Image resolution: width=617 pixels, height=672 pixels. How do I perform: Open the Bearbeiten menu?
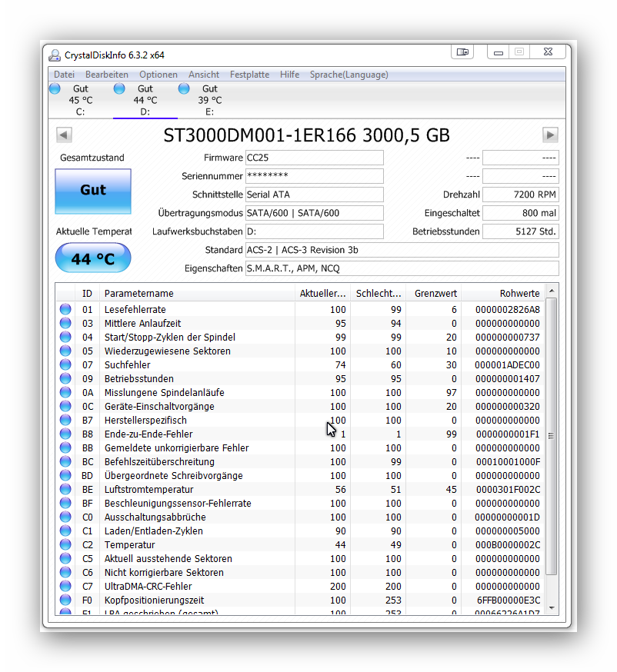click(106, 74)
